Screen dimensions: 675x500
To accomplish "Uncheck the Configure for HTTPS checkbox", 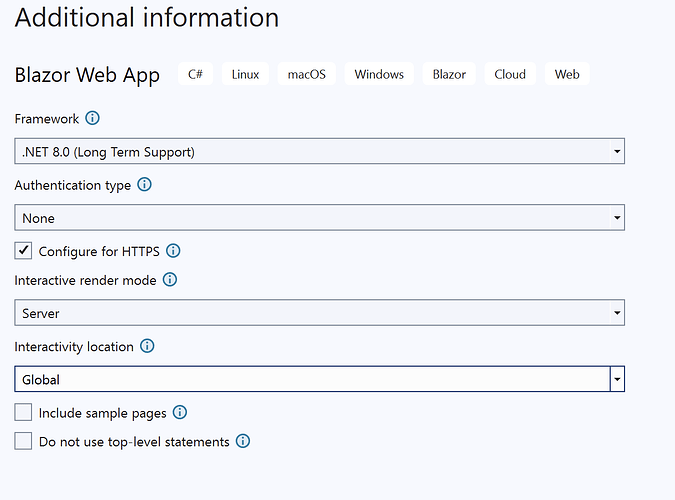I will tap(24, 251).
